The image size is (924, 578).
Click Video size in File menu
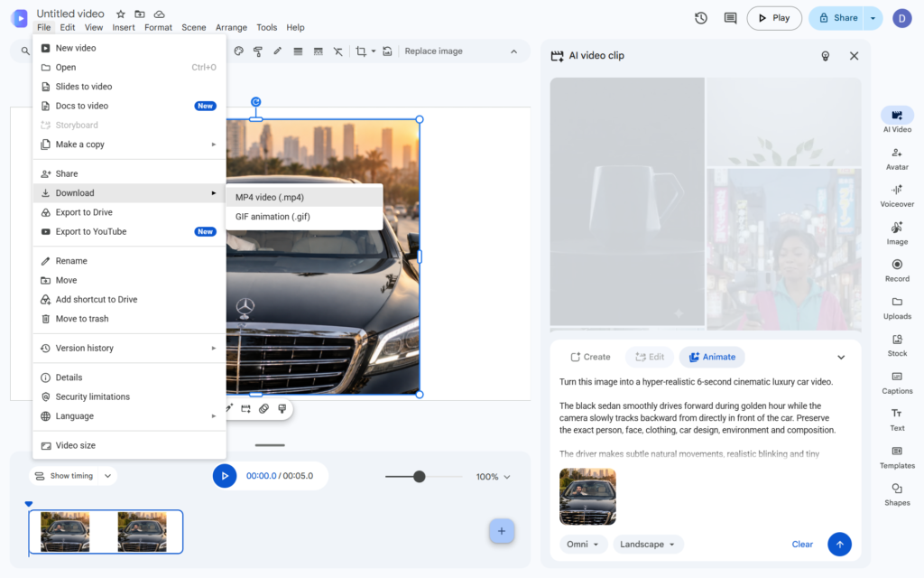[x=130, y=445]
